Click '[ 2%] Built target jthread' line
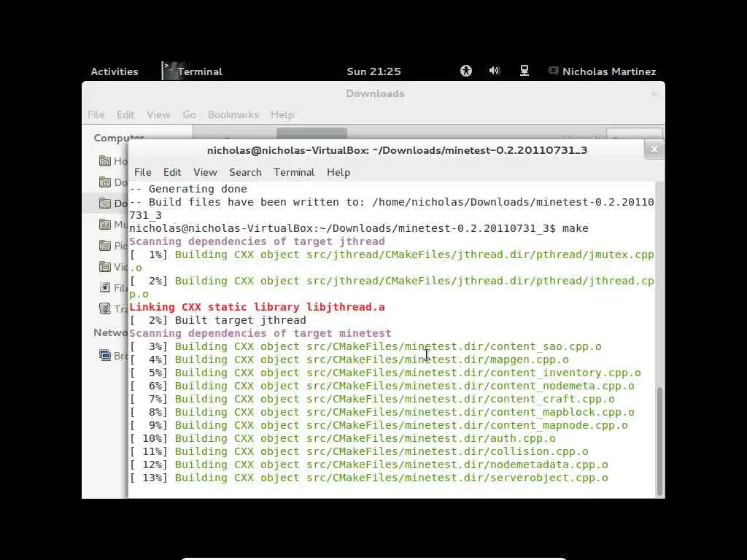The width and height of the screenshot is (747, 560). [x=217, y=320]
